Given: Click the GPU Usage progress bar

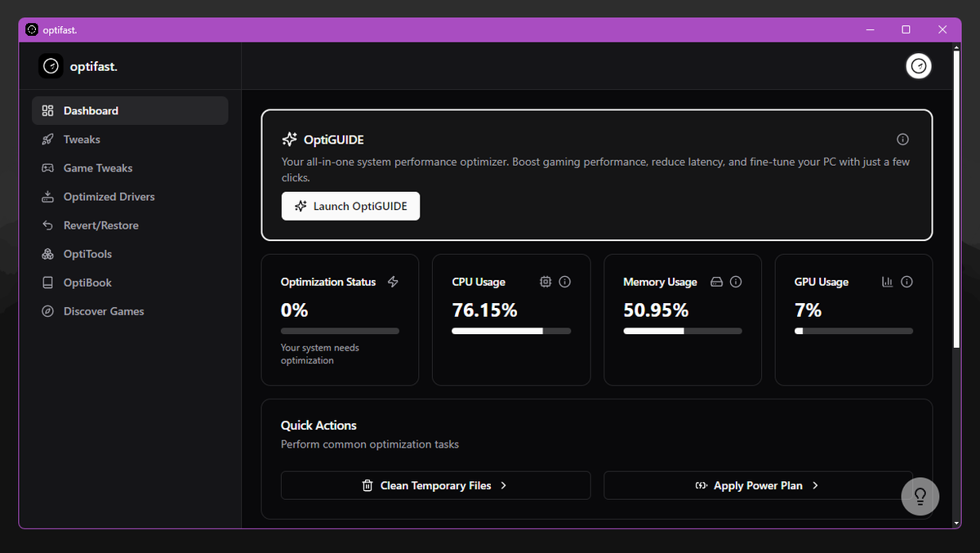Looking at the screenshot, I should pos(853,331).
